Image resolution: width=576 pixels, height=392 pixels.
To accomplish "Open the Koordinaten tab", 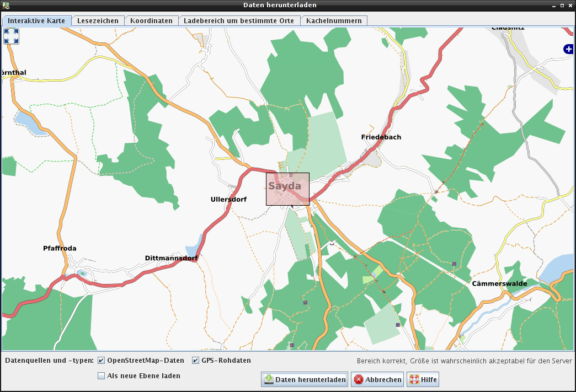I will (151, 21).
